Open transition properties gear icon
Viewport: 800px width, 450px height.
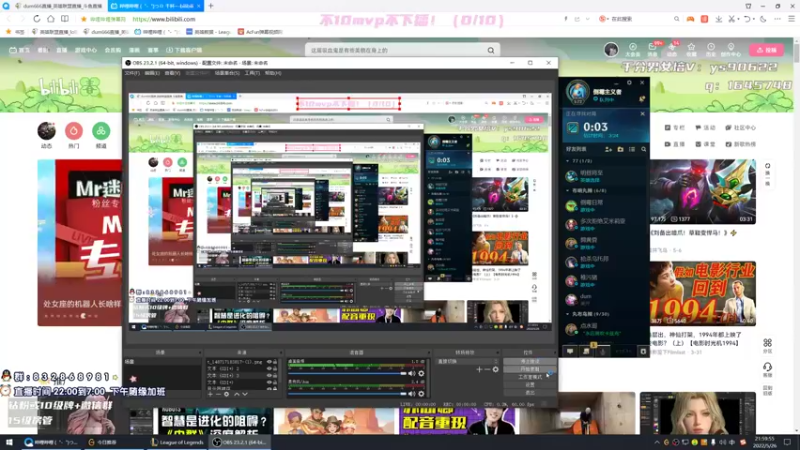click(495, 369)
